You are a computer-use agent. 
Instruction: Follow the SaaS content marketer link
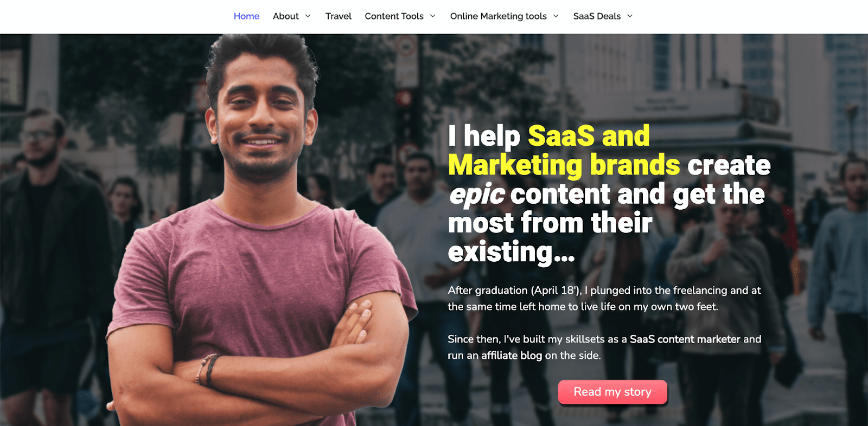(x=685, y=339)
